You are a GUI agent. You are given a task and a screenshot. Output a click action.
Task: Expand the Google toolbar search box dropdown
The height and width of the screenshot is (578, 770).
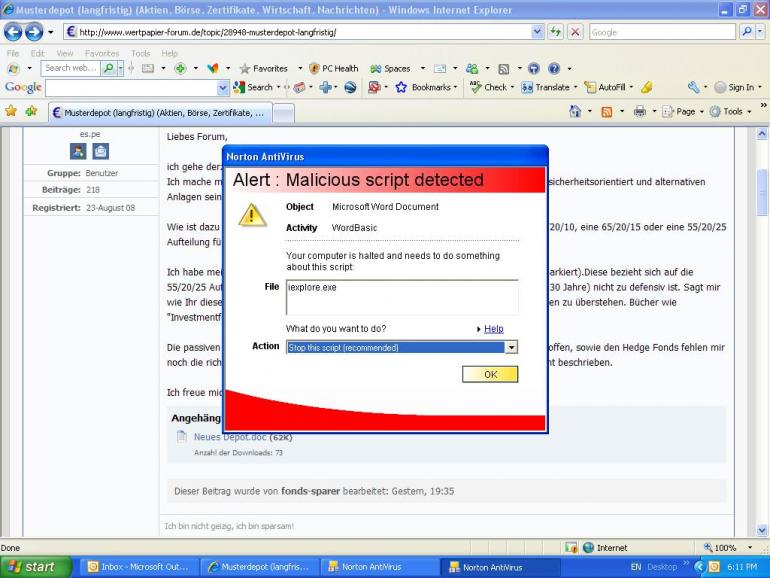(222, 88)
